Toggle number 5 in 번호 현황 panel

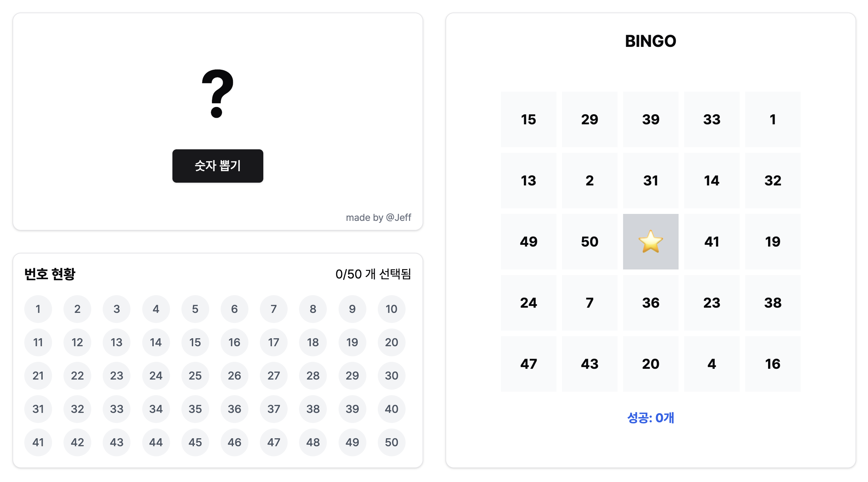[195, 309]
